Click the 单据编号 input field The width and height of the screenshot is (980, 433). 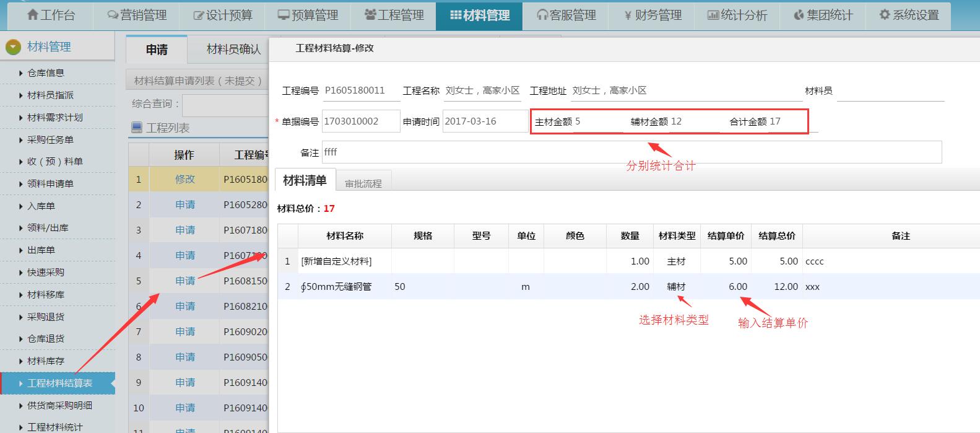pos(360,121)
